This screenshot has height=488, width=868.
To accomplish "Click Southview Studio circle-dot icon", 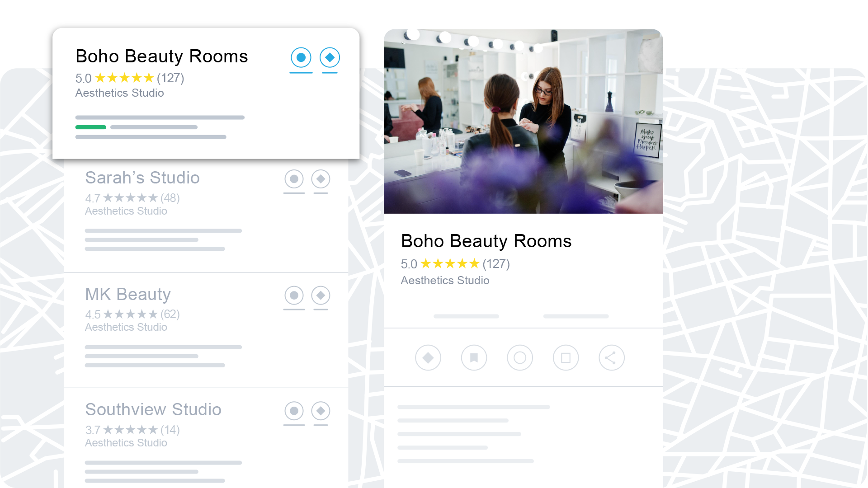I will (294, 411).
